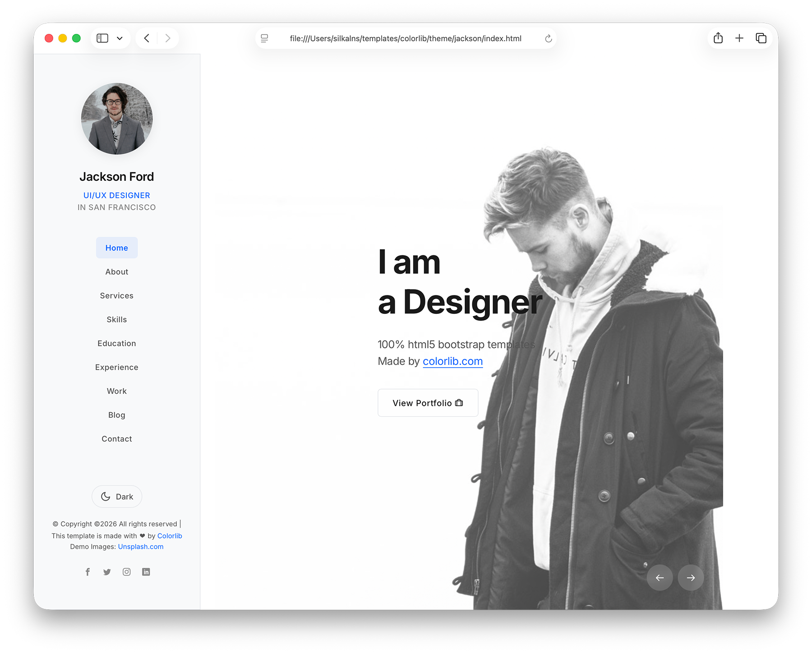Viewport: 812px width, 654px height.
Task: Toggle Dark mode
Action: tap(116, 496)
